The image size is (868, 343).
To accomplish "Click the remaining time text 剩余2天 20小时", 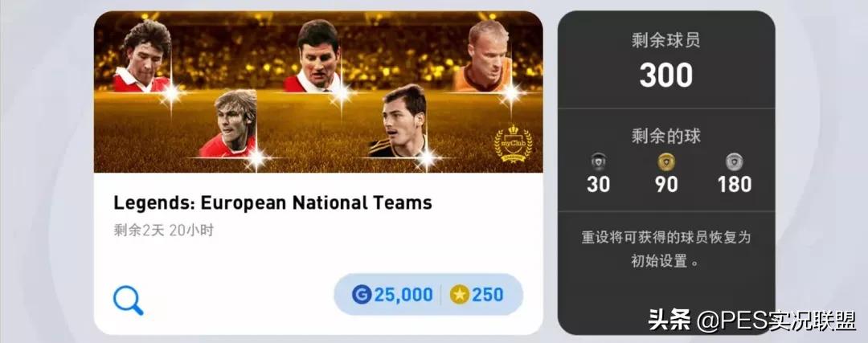I will coord(164,231).
